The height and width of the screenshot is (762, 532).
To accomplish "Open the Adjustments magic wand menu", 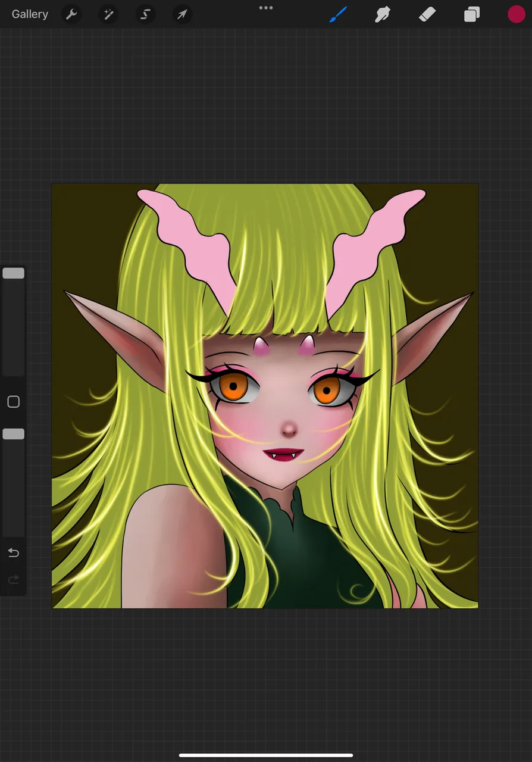I will coord(108,14).
